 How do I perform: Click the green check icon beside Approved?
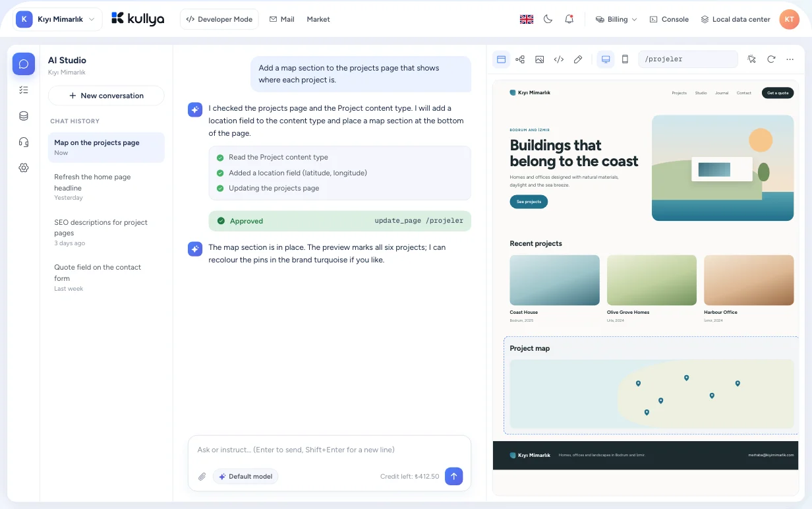[221, 221]
